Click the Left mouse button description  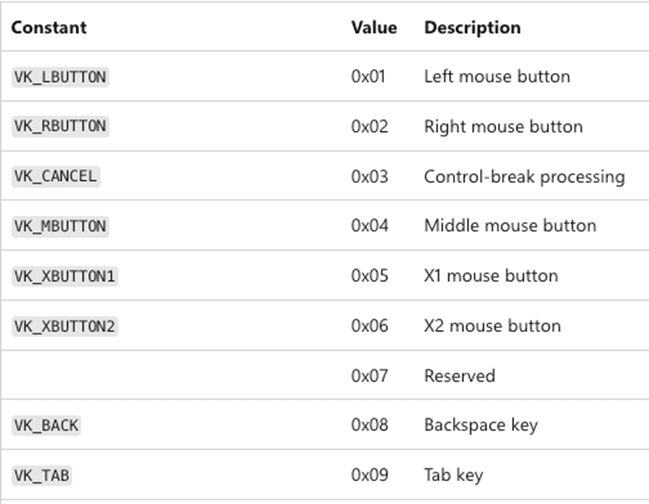[497, 77]
